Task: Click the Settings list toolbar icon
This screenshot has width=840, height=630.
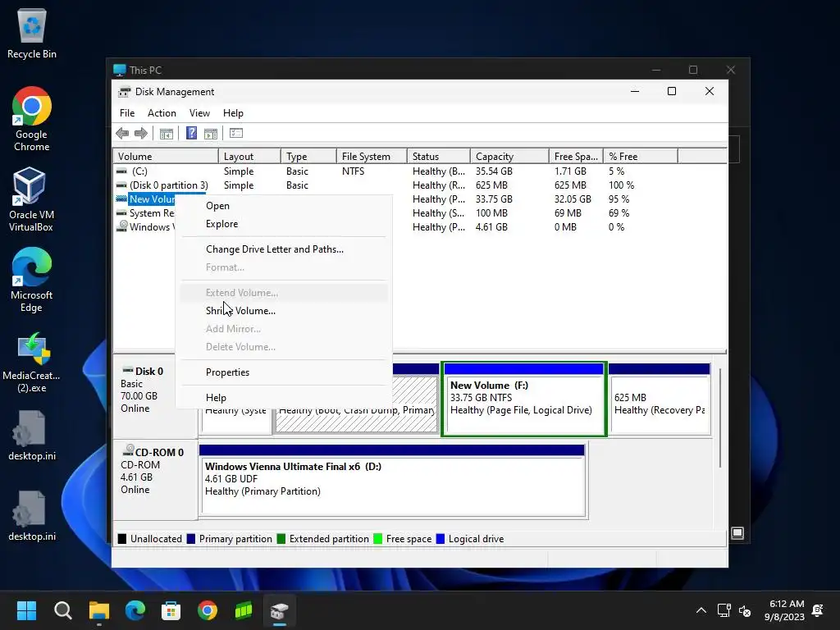Action: (235, 133)
